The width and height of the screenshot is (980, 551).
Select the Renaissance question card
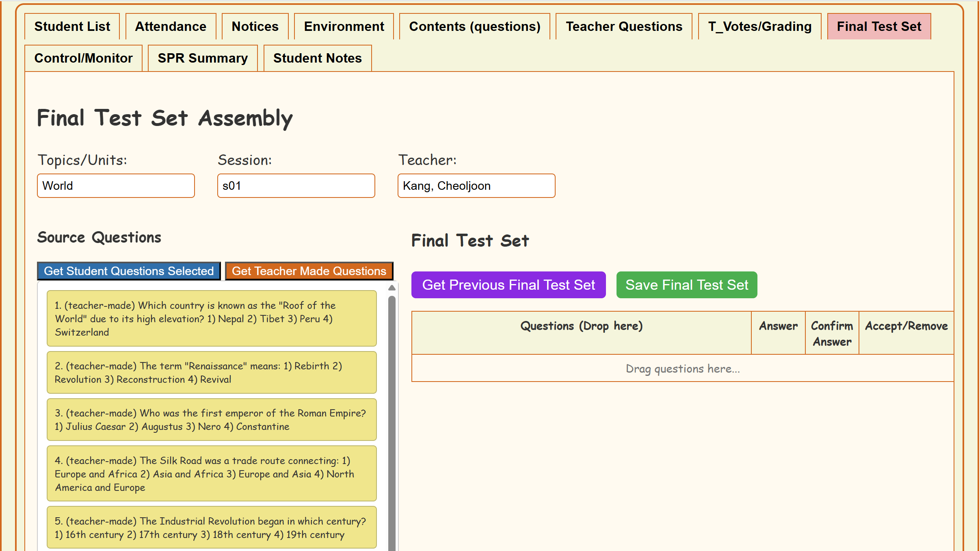tap(211, 373)
